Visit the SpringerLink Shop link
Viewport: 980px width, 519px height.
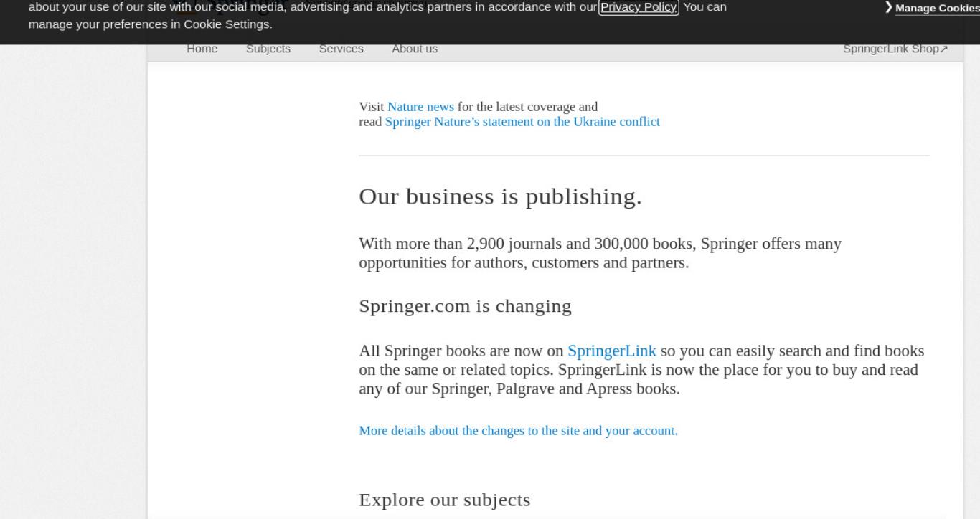(x=891, y=49)
